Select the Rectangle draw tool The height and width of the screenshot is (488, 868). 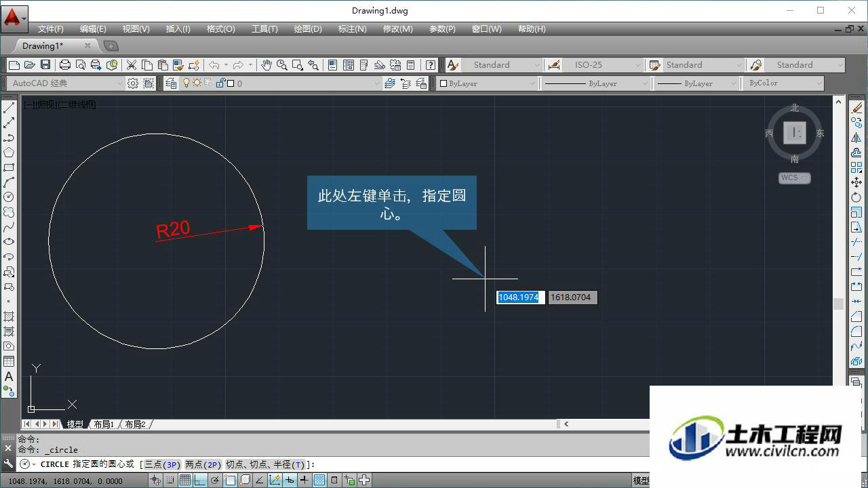pos(9,167)
